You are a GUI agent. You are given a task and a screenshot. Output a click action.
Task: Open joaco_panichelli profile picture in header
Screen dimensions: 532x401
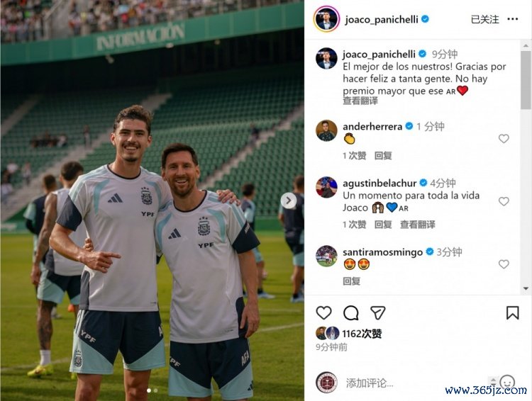click(x=326, y=19)
